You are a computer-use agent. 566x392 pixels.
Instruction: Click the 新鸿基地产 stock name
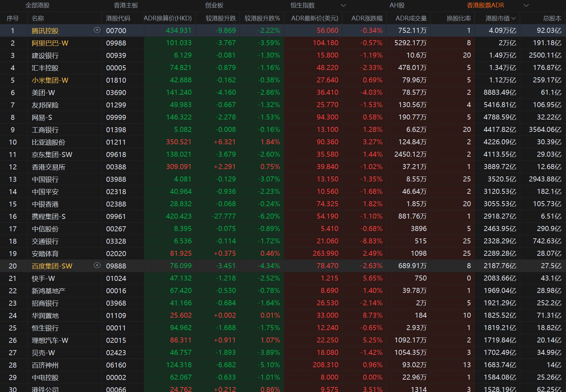(49, 291)
